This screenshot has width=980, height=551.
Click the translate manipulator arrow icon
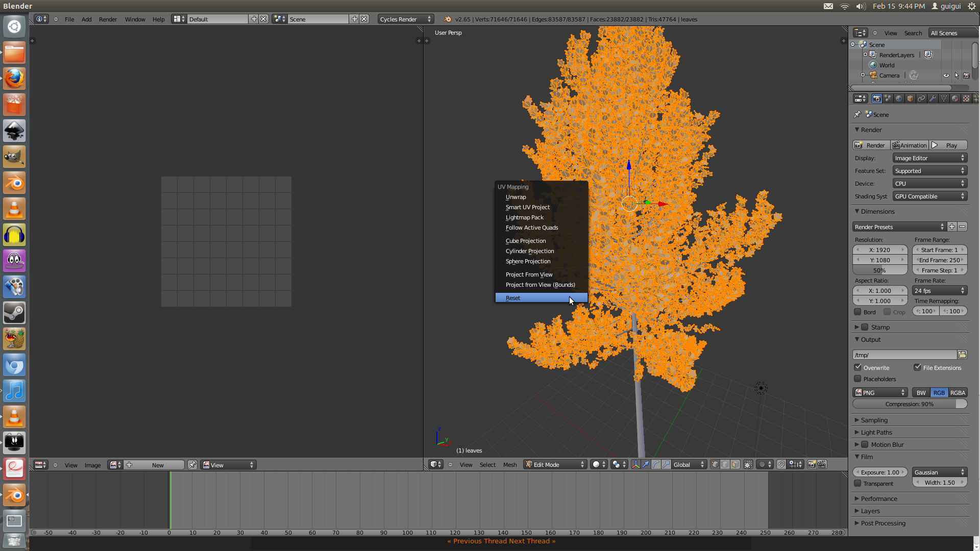(x=646, y=464)
